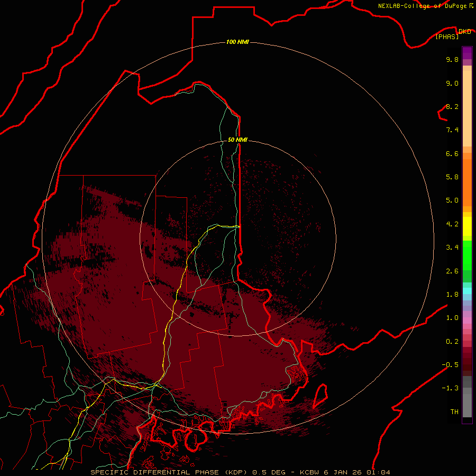Pick the pink band of the color scale
This screenshot has width=476, height=476.
point(467,321)
